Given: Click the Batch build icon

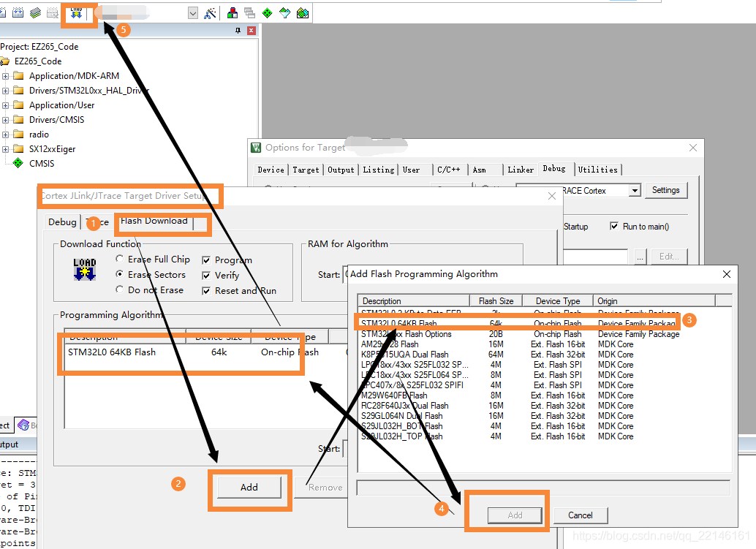Looking at the screenshot, I should click(35, 13).
